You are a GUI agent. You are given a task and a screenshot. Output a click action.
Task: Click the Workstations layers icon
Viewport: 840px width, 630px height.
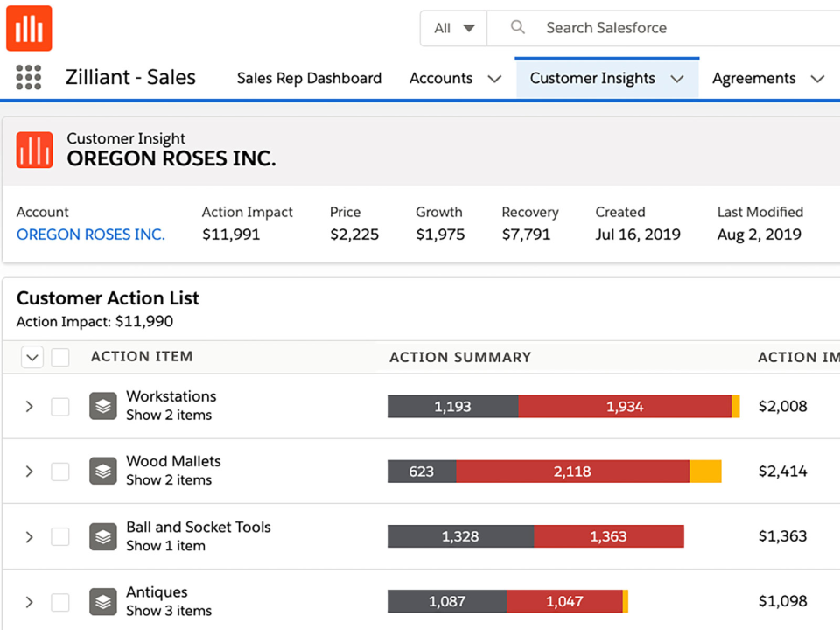(x=103, y=406)
